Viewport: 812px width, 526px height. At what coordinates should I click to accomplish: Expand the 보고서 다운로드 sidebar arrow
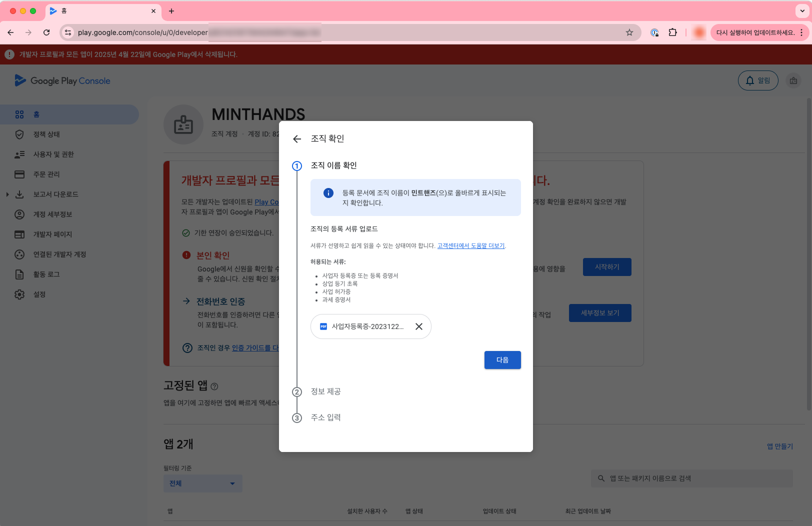click(7, 194)
